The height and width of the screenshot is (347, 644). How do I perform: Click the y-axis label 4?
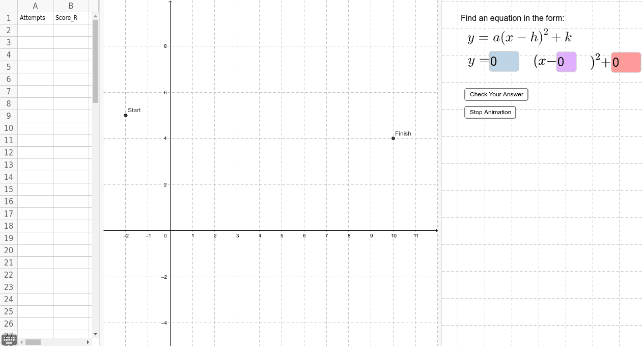pos(165,139)
